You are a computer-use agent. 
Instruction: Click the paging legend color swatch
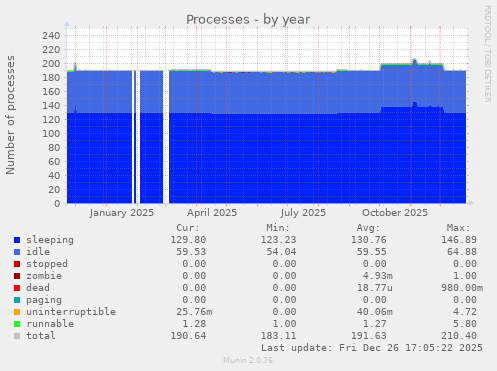point(17,300)
